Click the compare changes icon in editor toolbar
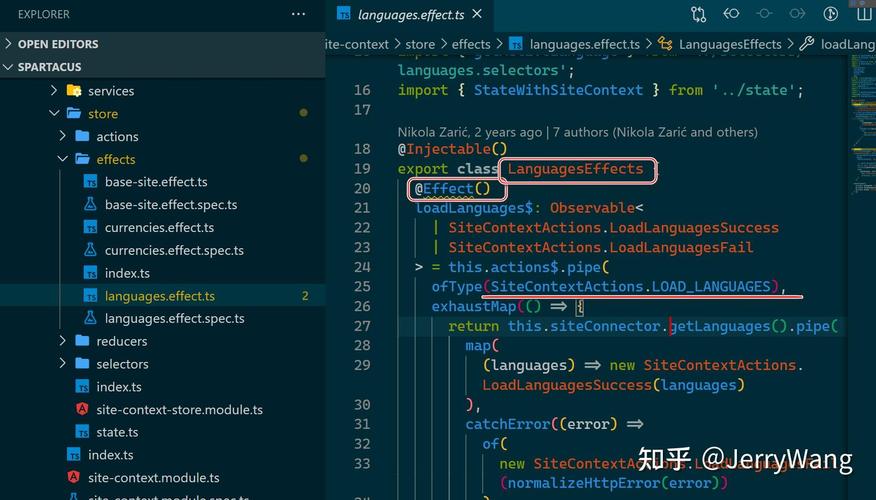This screenshot has height=500, width=876. [698, 14]
